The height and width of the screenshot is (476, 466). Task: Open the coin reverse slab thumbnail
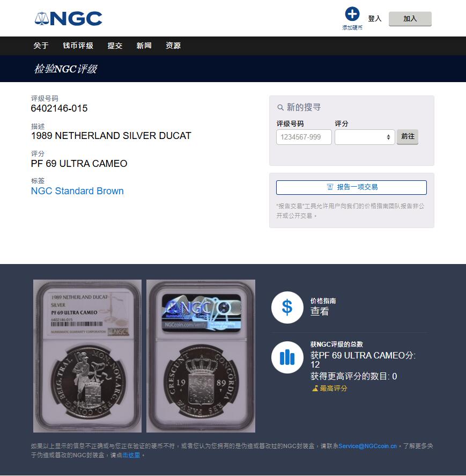(x=201, y=356)
